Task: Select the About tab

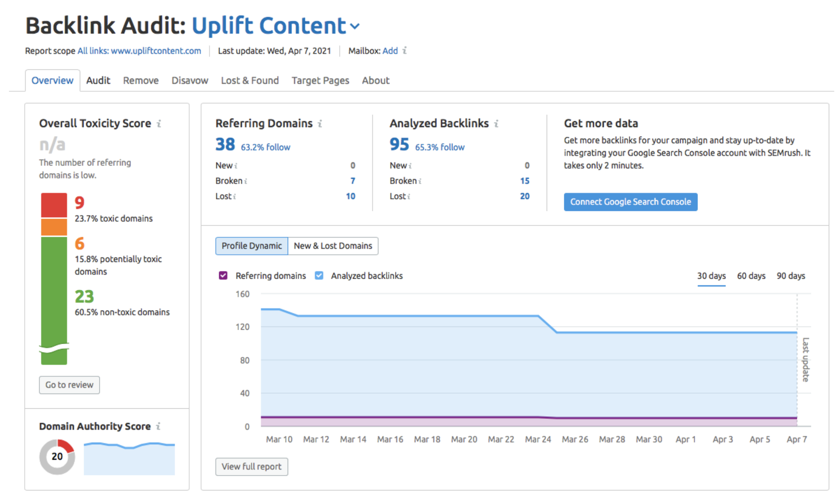Action: (376, 81)
